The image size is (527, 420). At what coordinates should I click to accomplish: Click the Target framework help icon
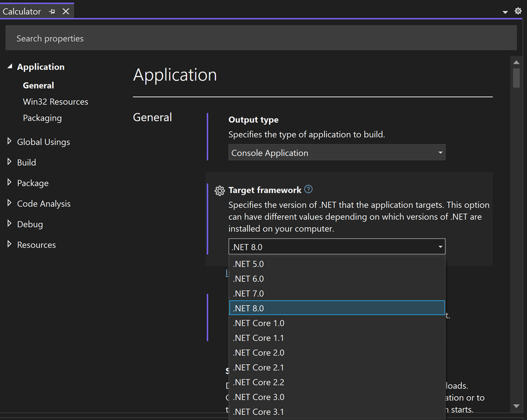308,190
